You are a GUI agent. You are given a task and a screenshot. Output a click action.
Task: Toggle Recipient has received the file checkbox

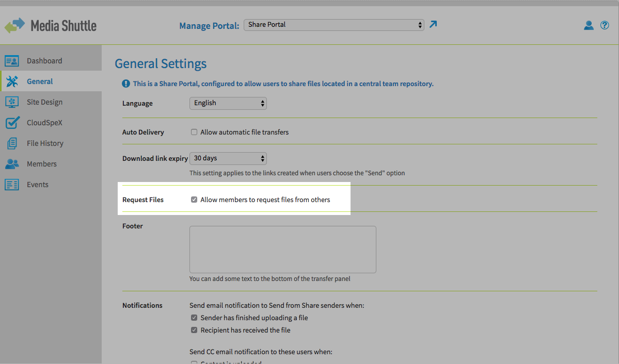(194, 330)
